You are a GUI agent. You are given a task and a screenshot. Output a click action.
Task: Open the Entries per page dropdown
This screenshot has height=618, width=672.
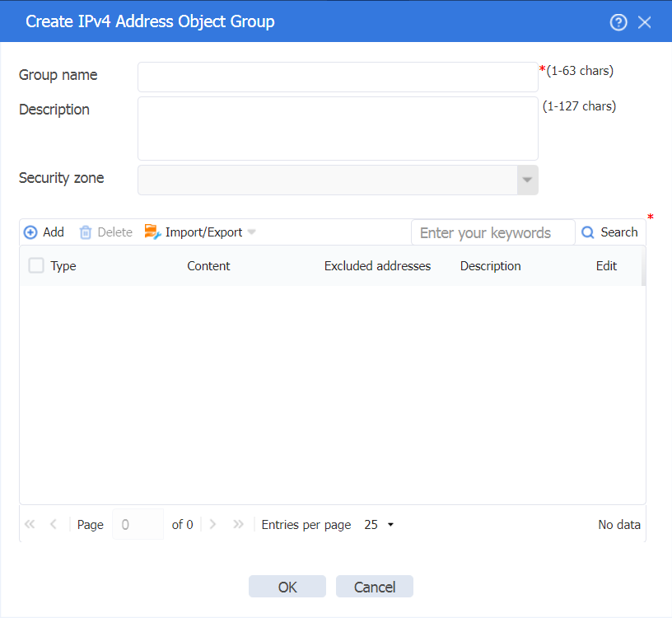pyautogui.click(x=379, y=525)
